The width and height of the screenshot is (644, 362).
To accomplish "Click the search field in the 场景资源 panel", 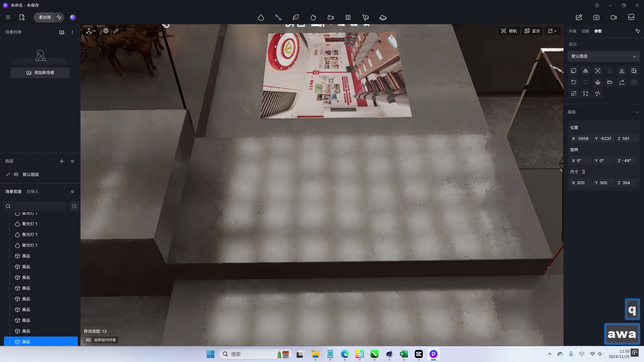I will [x=34, y=206].
